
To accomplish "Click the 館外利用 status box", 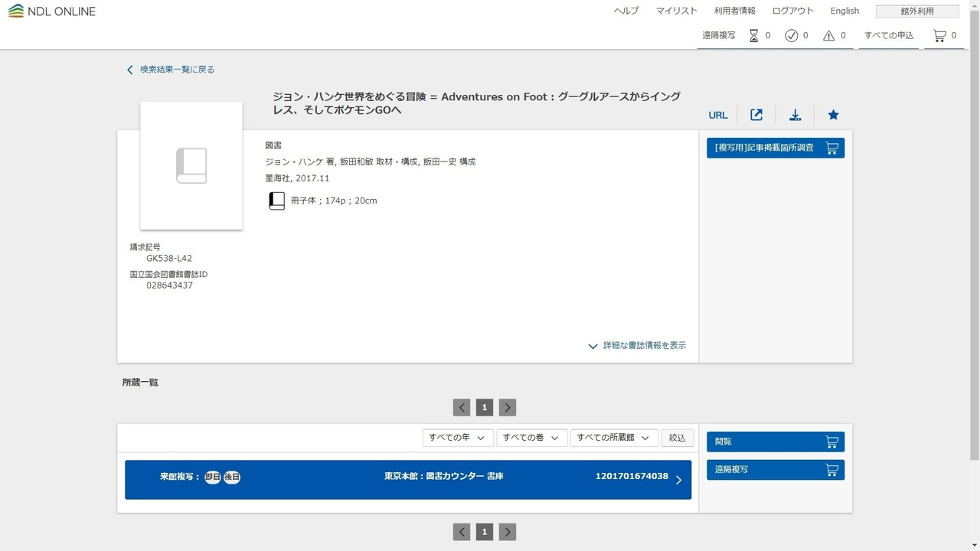I will coord(917,11).
